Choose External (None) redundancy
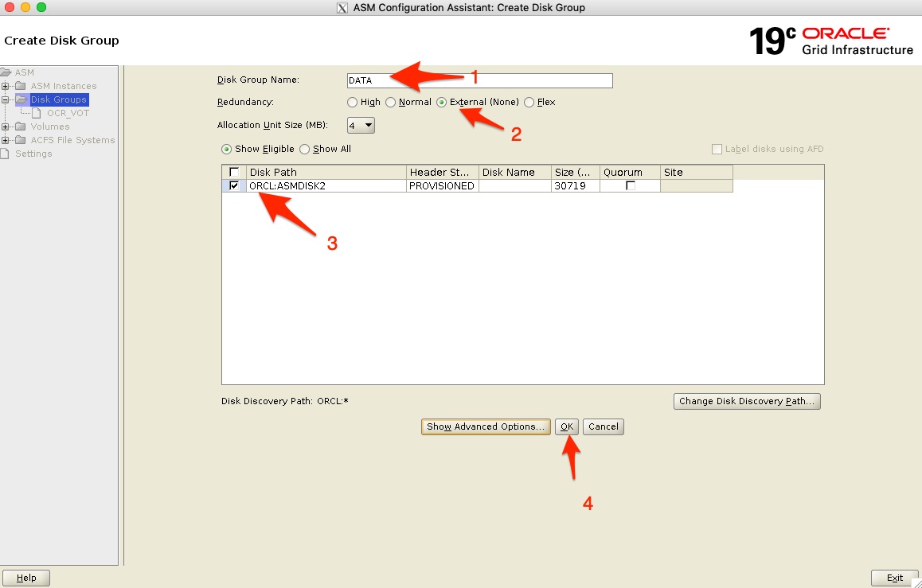This screenshot has height=588, width=922. tap(442, 102)
